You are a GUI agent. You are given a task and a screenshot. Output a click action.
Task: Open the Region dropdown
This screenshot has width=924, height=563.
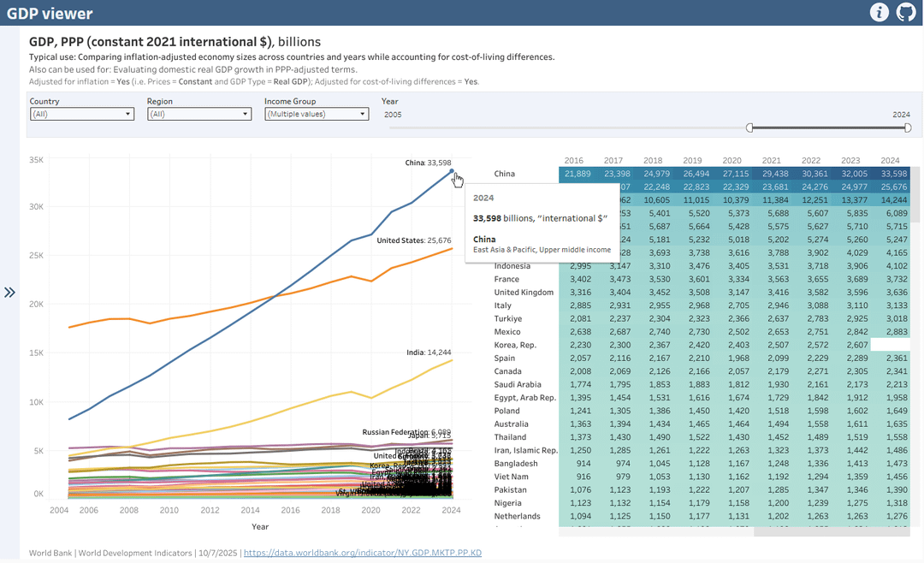tap(198, 114)
